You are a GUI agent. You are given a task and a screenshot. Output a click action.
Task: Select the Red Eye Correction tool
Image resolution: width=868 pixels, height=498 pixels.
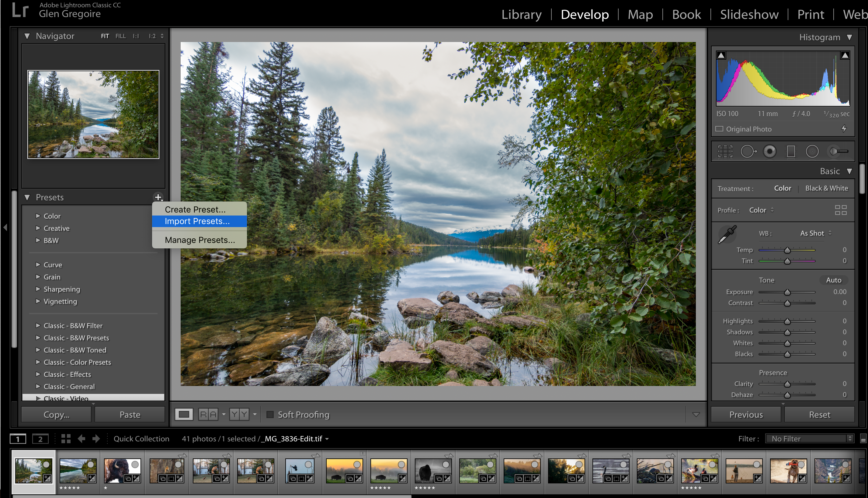(x=769, y=151)
